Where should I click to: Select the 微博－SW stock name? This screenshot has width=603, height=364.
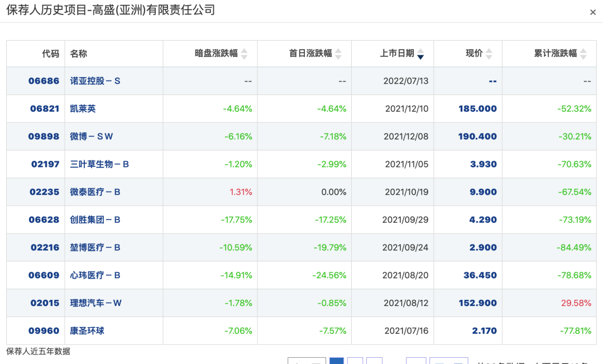(91, 136)
